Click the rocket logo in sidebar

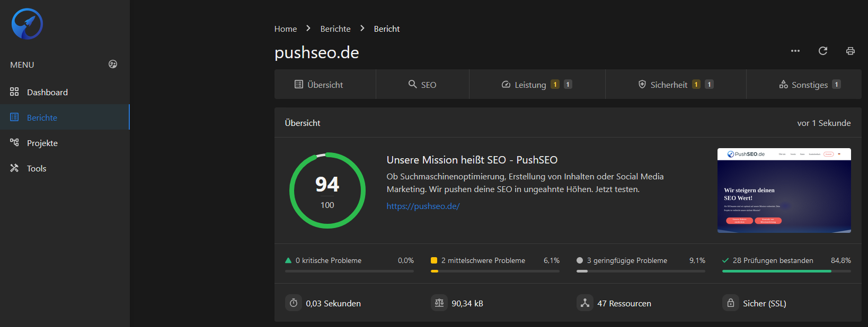[27, 24]
